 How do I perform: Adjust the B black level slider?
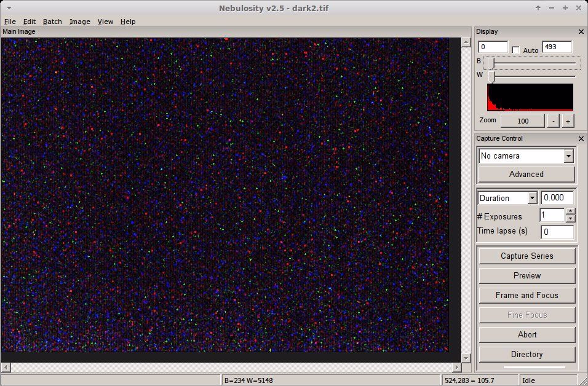pos(491,63)
